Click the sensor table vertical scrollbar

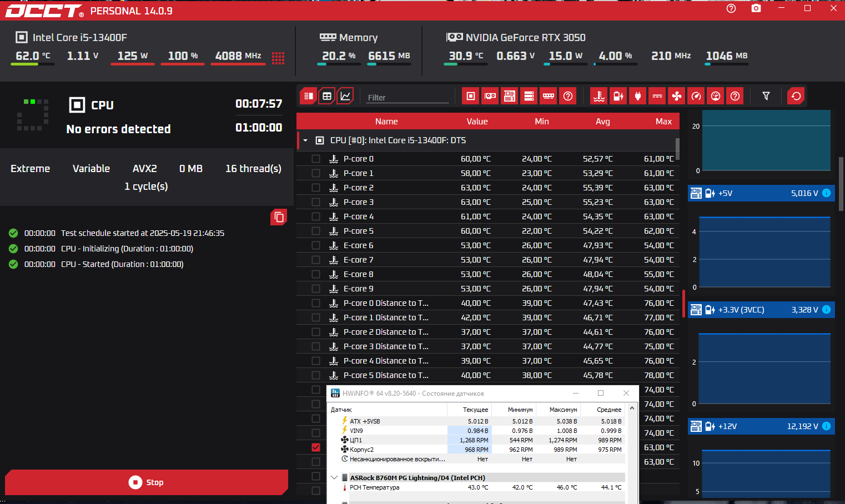[677, 149]
